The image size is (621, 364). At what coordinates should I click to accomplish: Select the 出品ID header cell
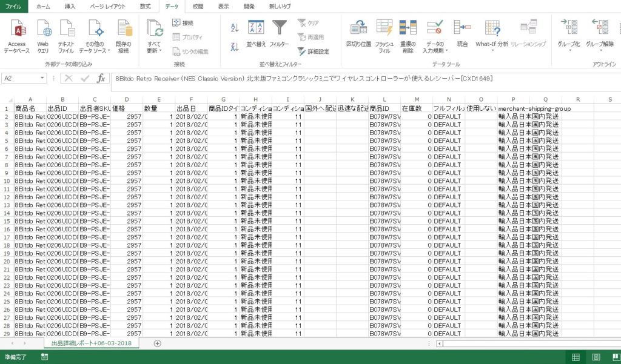[62, 108]
